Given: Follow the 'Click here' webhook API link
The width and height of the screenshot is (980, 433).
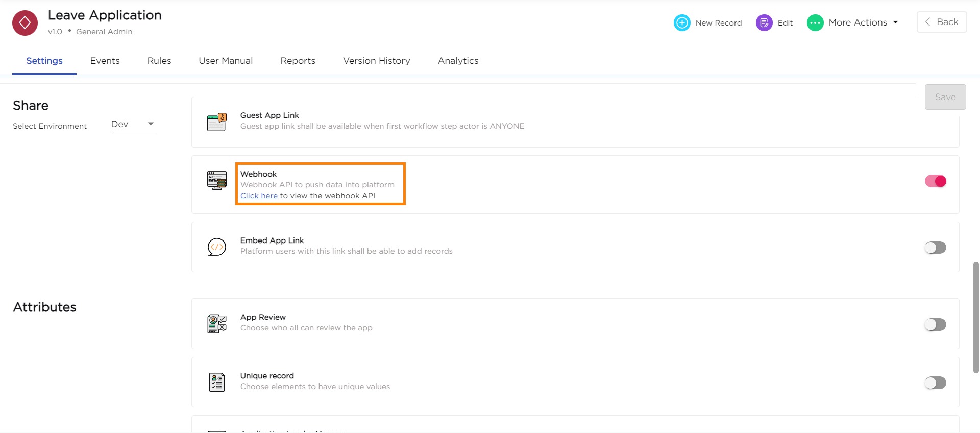Looking at the screenshot, I should tap(259, 196).
